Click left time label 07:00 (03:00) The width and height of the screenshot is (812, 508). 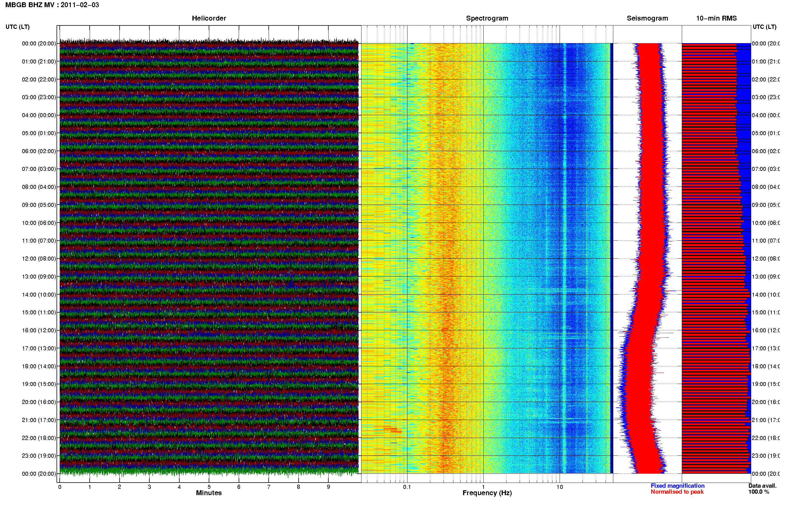coord(39,169)
